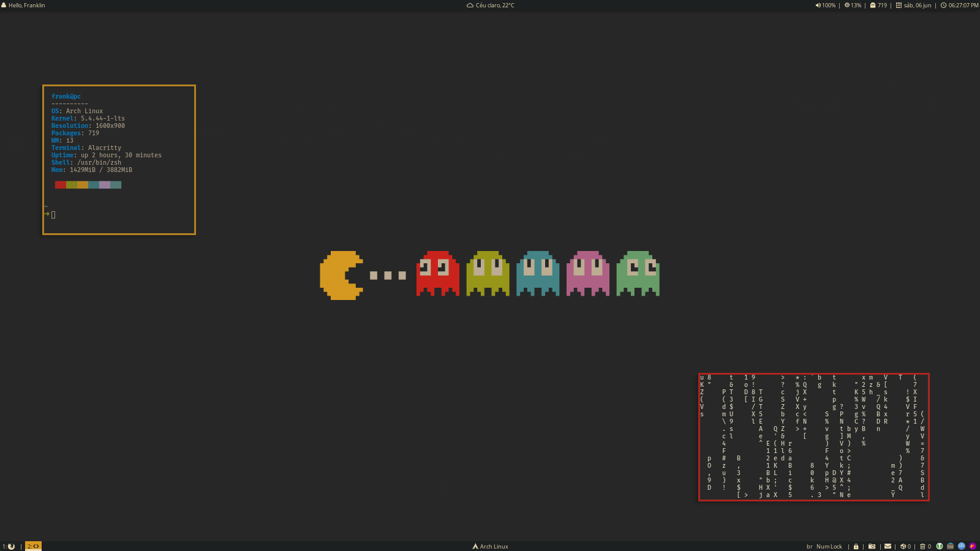Image resolution: width=980 pixels, height=551 pixels.
Task: Toggle the Num Lock indicator
Action: click(x=829, y=546)
